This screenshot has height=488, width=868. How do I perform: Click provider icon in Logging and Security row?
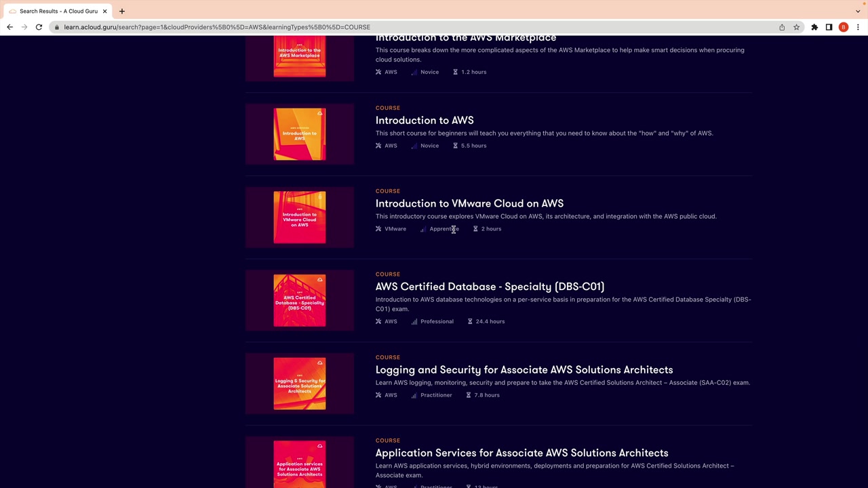click(x=378, y=395)
